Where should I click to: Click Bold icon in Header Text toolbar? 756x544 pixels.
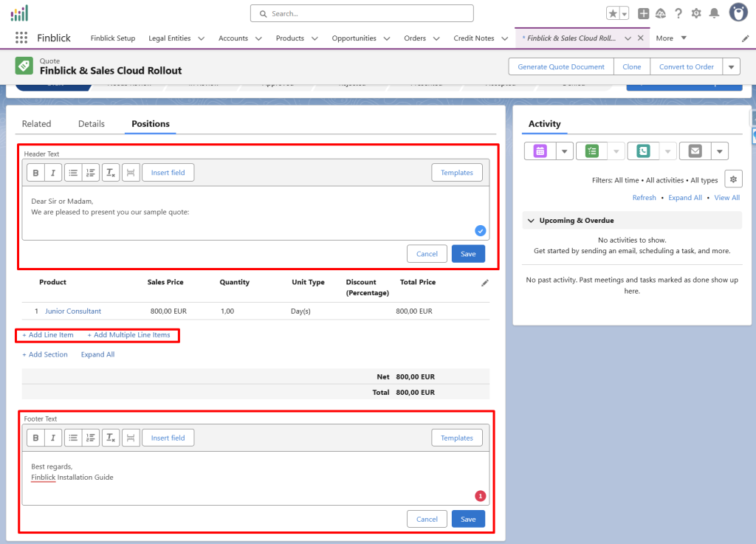pos(35,173)
